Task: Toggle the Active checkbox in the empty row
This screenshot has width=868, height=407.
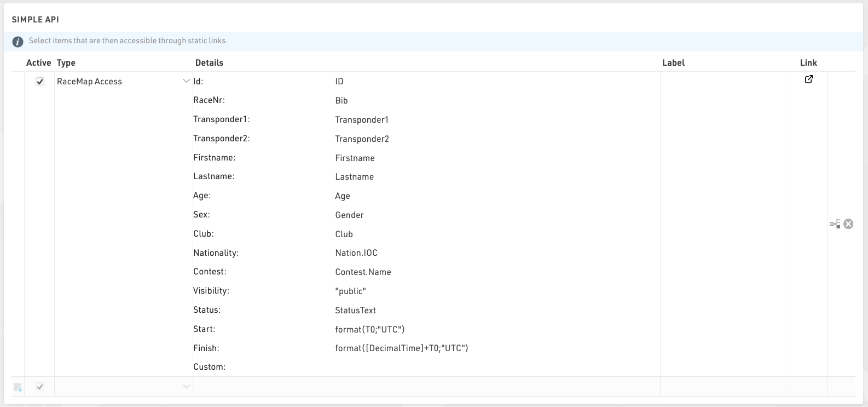Action: point(40,387)
